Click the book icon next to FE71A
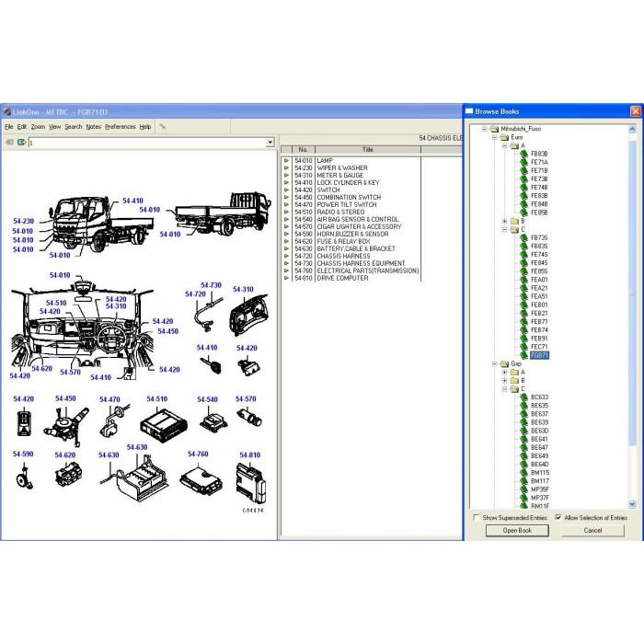This screenshot has width=644, height=644. [523, 162]
